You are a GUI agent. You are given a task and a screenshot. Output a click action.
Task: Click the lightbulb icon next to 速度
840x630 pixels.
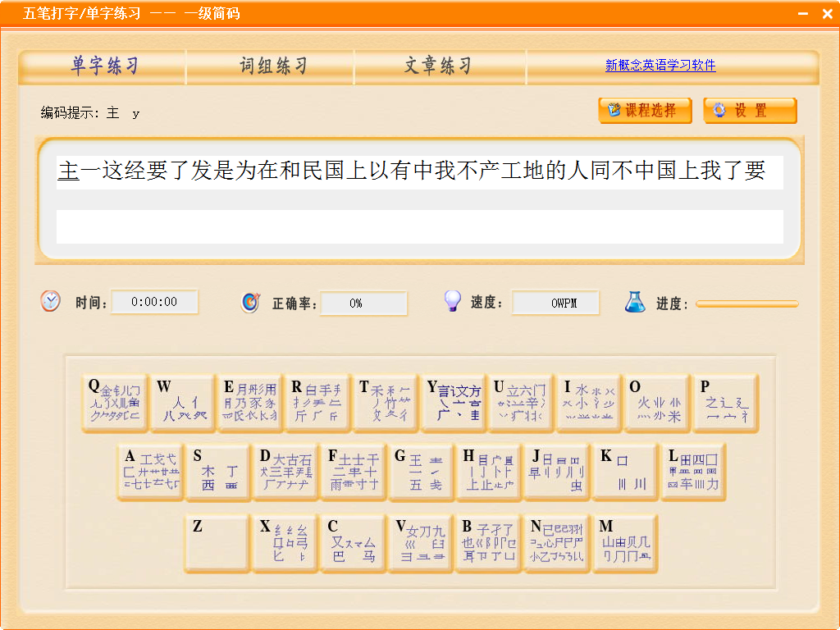pos(453,301)
